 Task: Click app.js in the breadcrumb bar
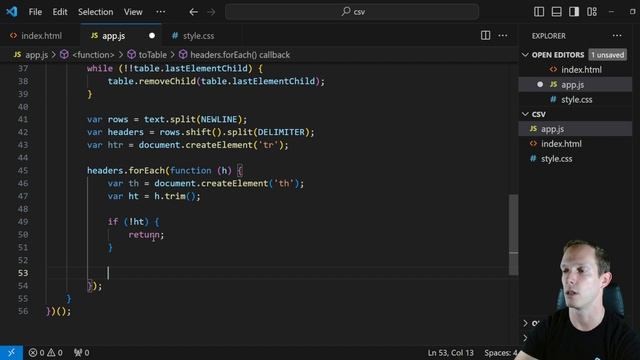36,55
